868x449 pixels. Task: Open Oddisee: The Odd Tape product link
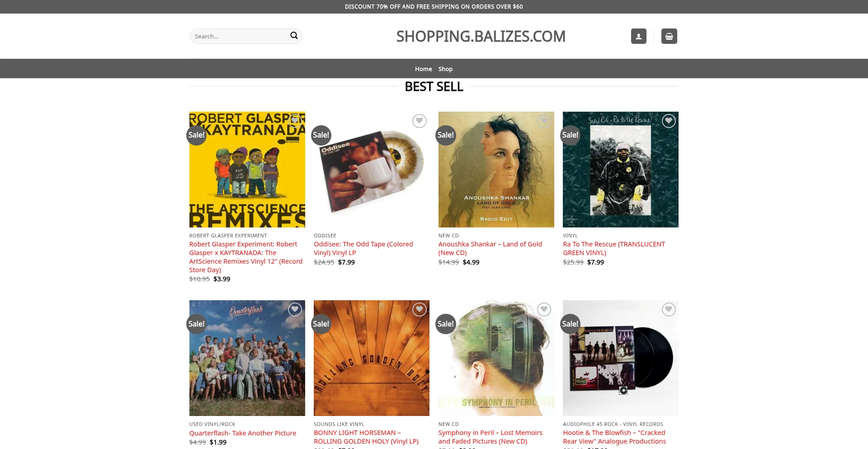point(363,248)
